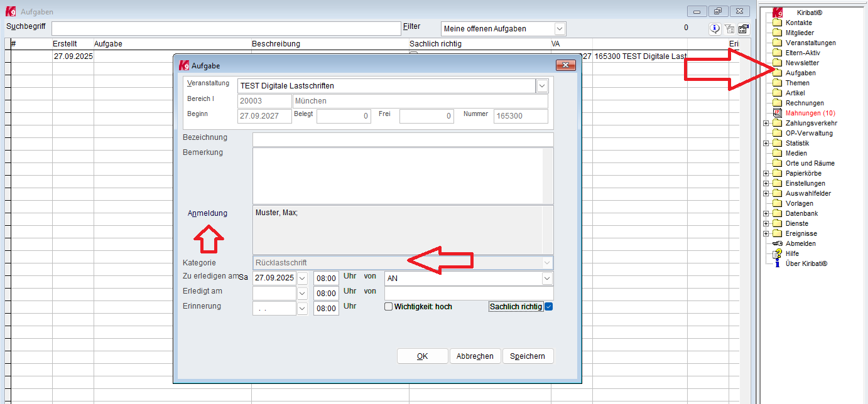This screenshot has height=404, width=868.
Task: Open the Filter dropdown 'Meine offenen Aufgaben'
Action: [x=559, y=29]
